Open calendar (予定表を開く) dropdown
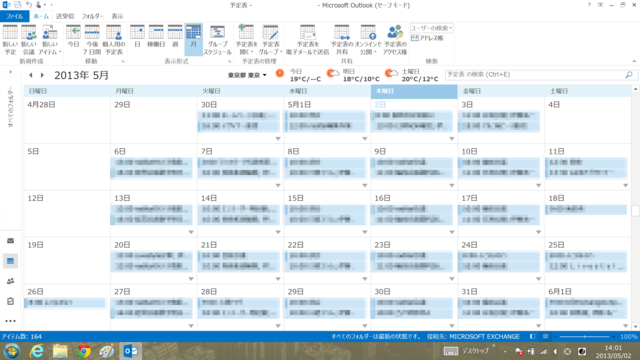640x360 pixels. click(x=246, y=40)
